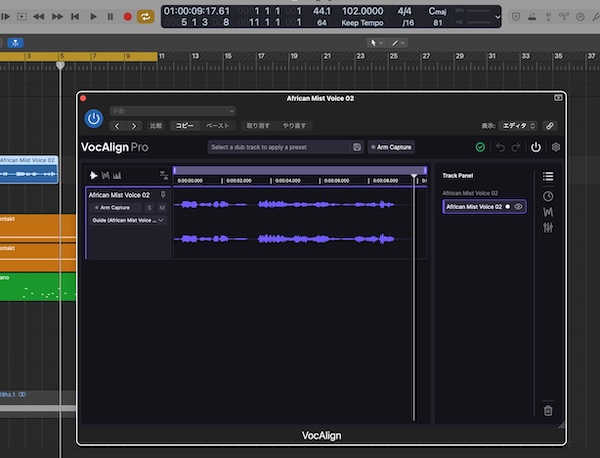Click the 取り消す undo button
600x458 pixels.
click(258, 126)
